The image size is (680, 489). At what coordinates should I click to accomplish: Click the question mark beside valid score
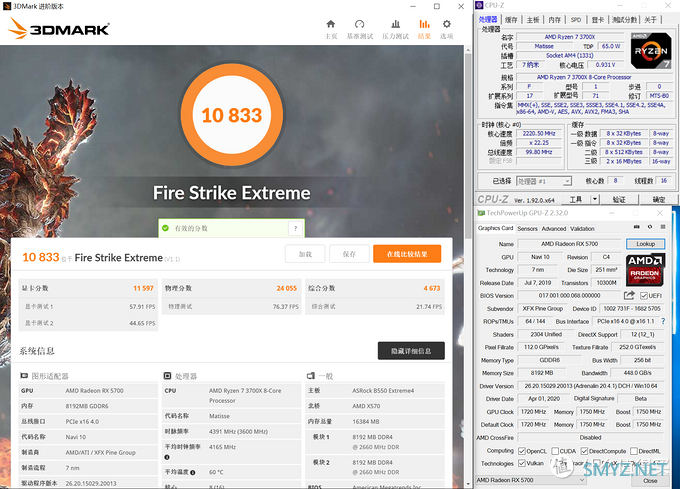(295, 228)
